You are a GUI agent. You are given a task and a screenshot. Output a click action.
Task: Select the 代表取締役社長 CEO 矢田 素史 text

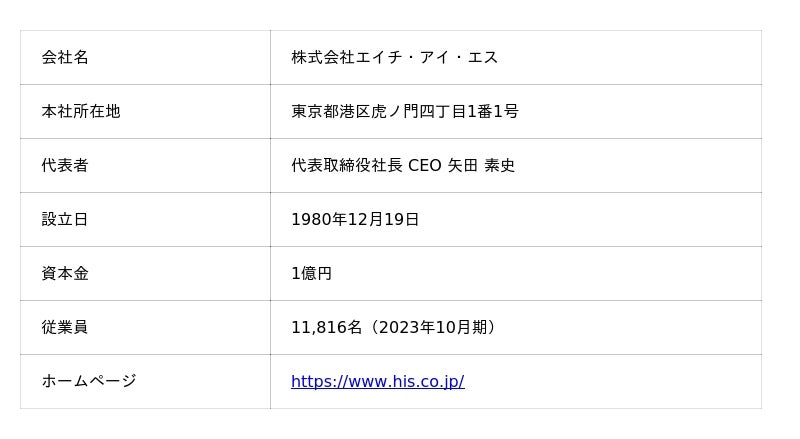pyautogui.click(x=403, y=165)
